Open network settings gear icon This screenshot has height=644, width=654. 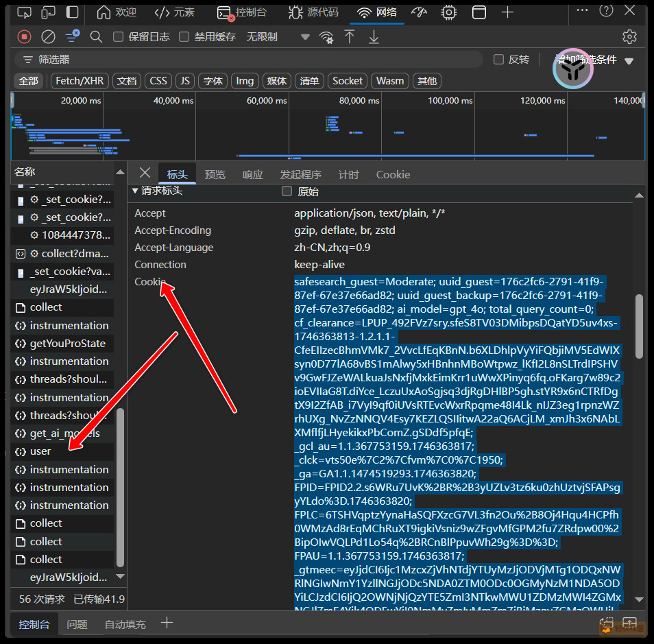(x=629, y=36)
